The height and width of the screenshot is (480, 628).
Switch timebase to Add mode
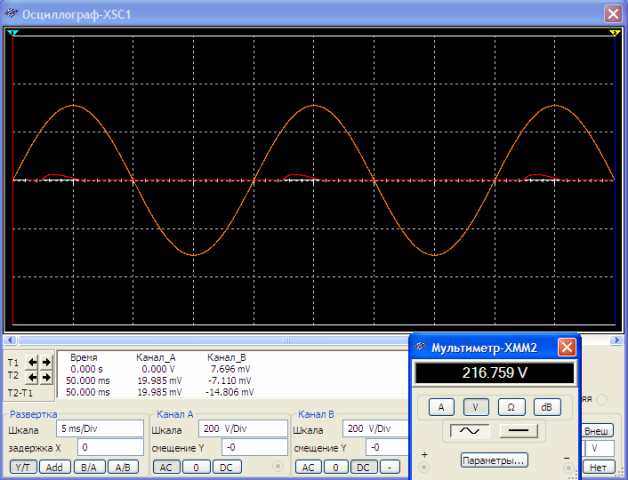pos(54,467)
